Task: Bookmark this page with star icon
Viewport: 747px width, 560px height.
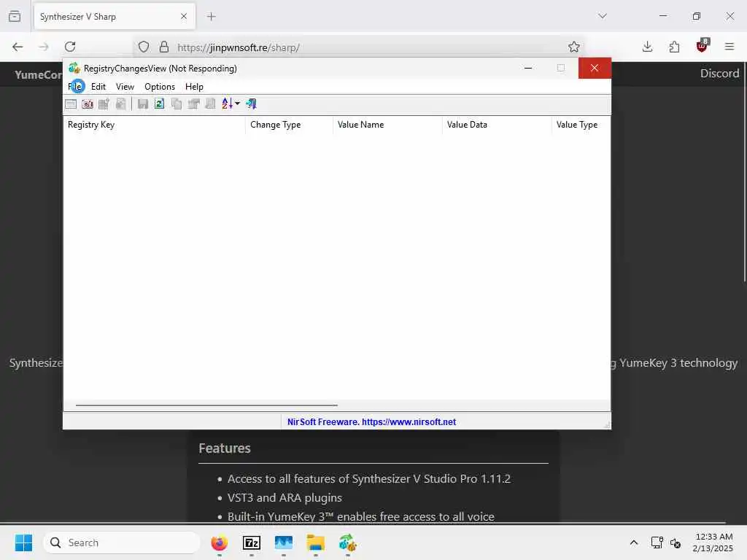Action: [573, 47]
